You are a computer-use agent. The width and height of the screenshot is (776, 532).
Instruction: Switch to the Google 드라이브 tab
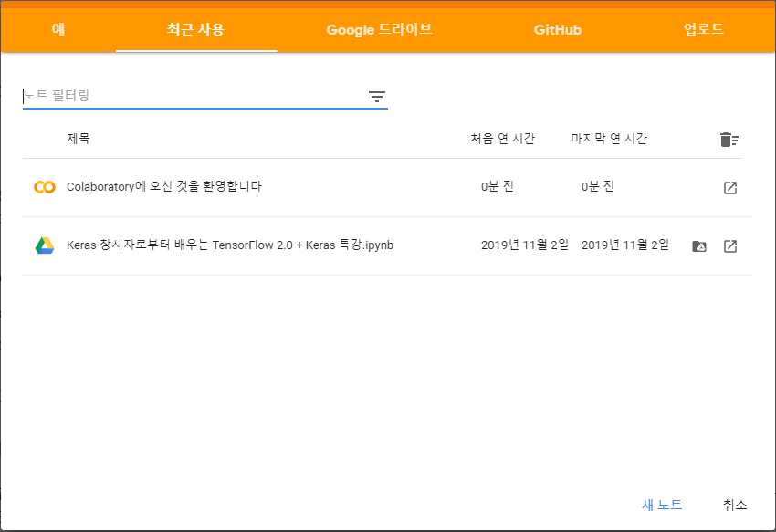(379, 29)
